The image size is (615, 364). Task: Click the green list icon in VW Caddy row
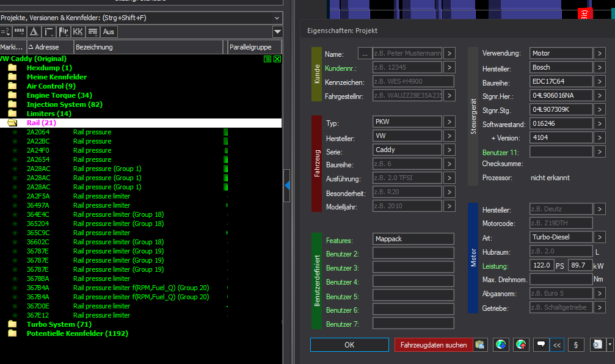pos(267,59)
